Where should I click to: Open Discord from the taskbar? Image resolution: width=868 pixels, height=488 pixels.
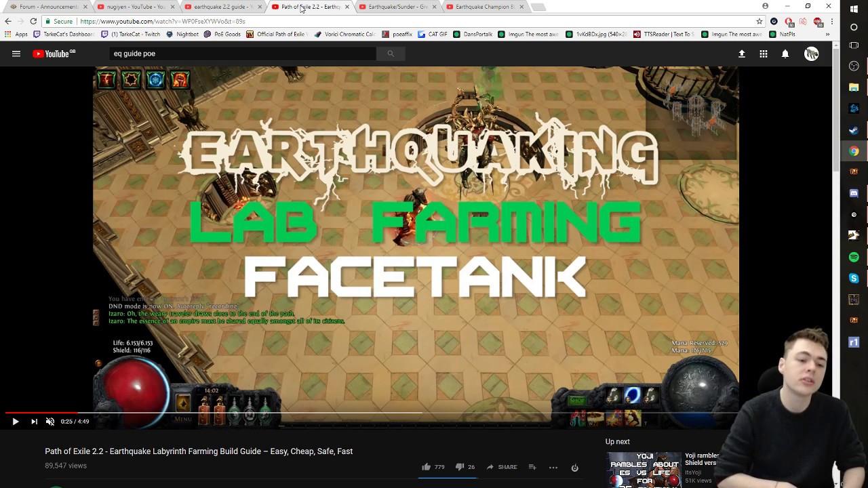[x=854, y=193]
